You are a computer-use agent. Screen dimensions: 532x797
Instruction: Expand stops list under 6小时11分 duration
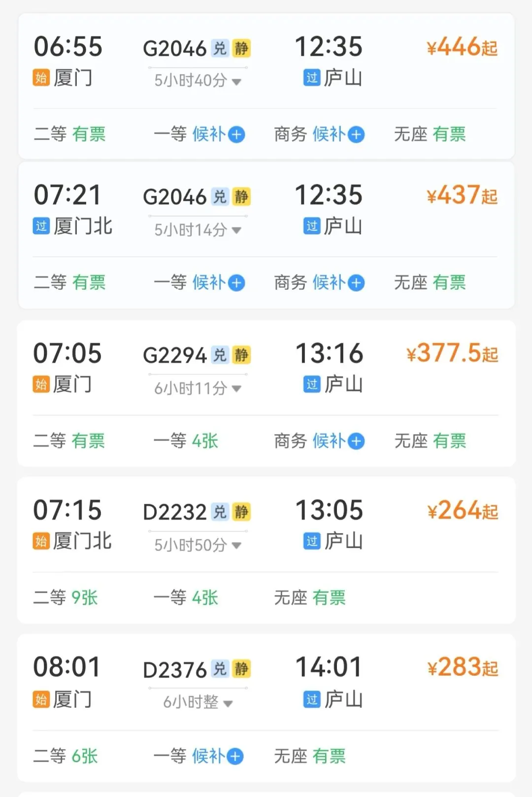237,389
